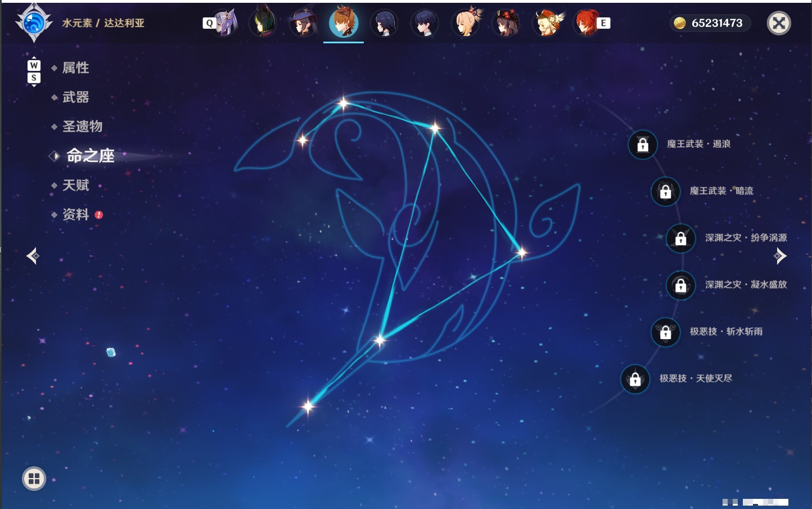Go to previous character with left arrow
The width and height of the screenshot is (812, 509).
(33, 256)
